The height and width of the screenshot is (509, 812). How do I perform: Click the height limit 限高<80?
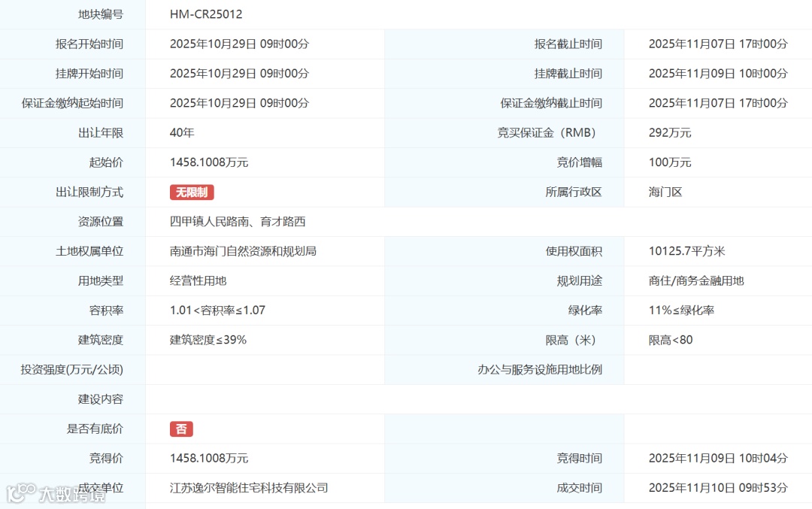[x=671, y=340]
